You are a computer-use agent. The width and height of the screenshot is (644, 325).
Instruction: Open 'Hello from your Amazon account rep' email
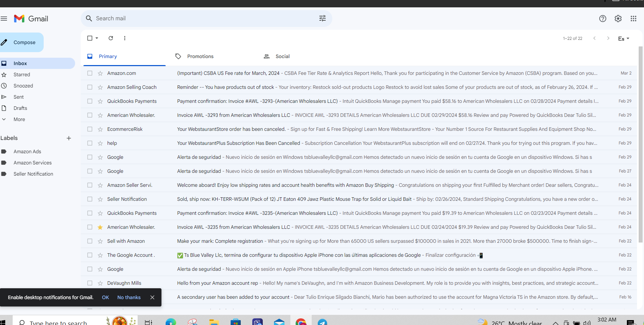pos(359,283)
